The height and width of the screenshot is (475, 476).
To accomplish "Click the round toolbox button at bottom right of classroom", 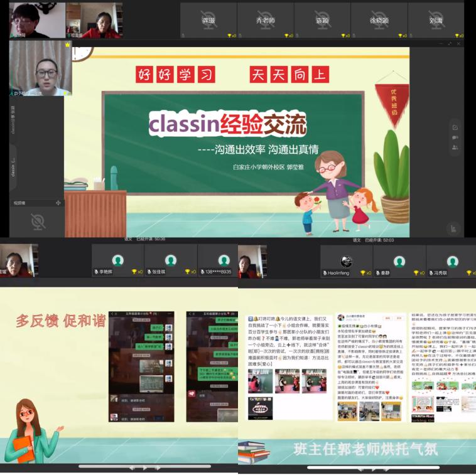I will coord(453,228).
